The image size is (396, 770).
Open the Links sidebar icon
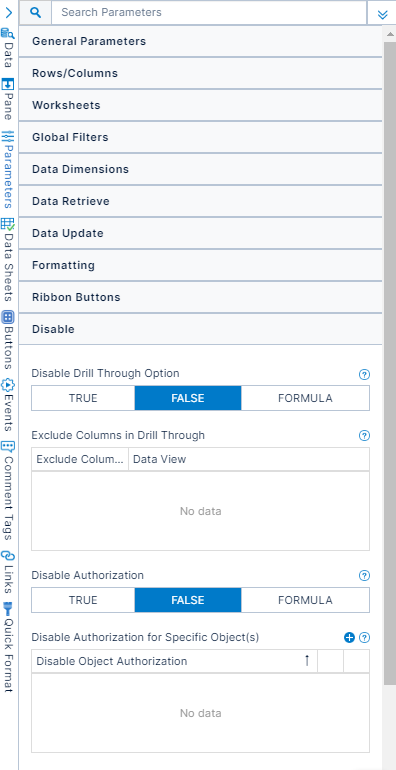pos(8,556)
